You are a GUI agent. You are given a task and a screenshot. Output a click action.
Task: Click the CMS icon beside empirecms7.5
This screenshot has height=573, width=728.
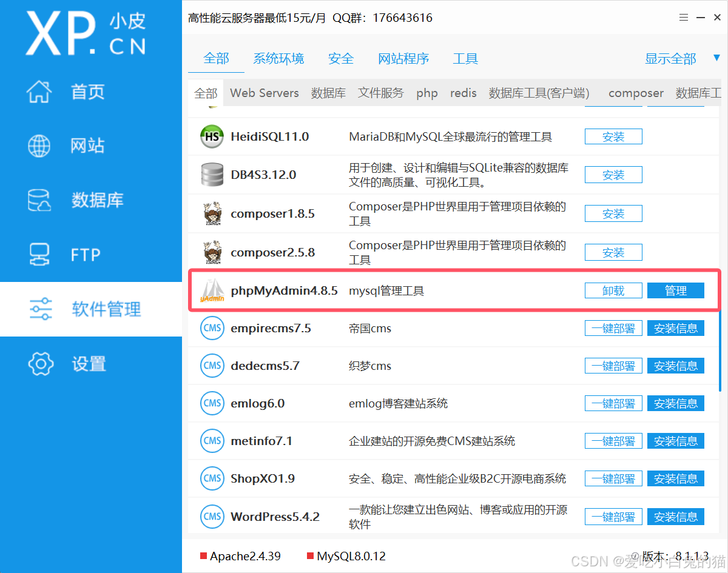click(212, 329)
